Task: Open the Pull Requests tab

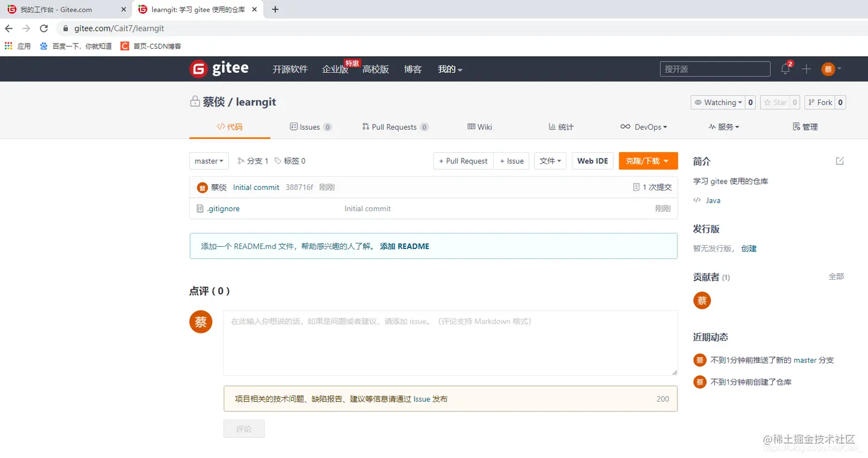Action: (x=396, y=127)
